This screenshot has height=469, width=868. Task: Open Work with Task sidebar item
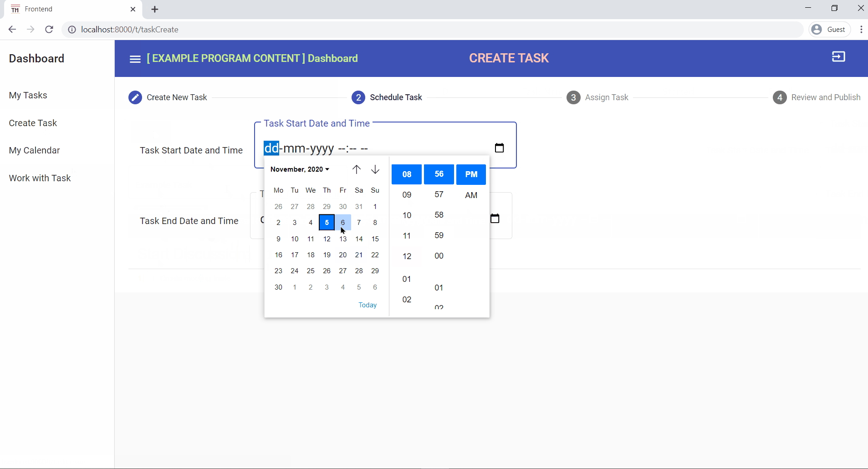[40, 178]
